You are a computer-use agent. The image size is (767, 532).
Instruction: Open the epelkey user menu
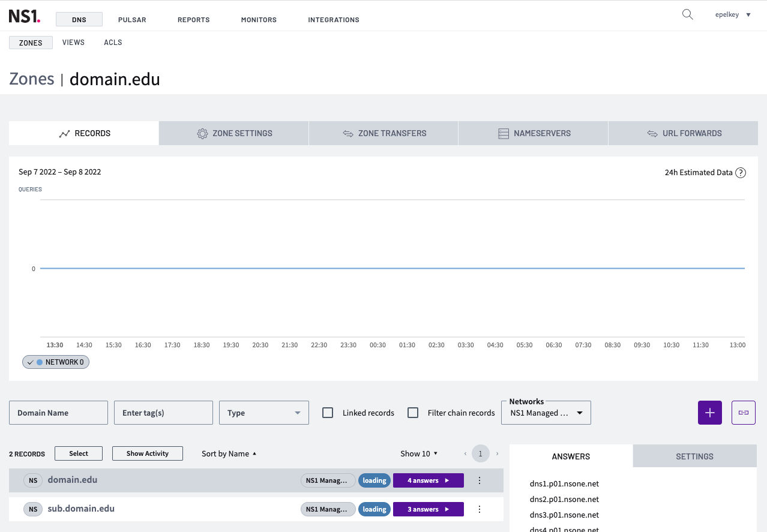733,14
